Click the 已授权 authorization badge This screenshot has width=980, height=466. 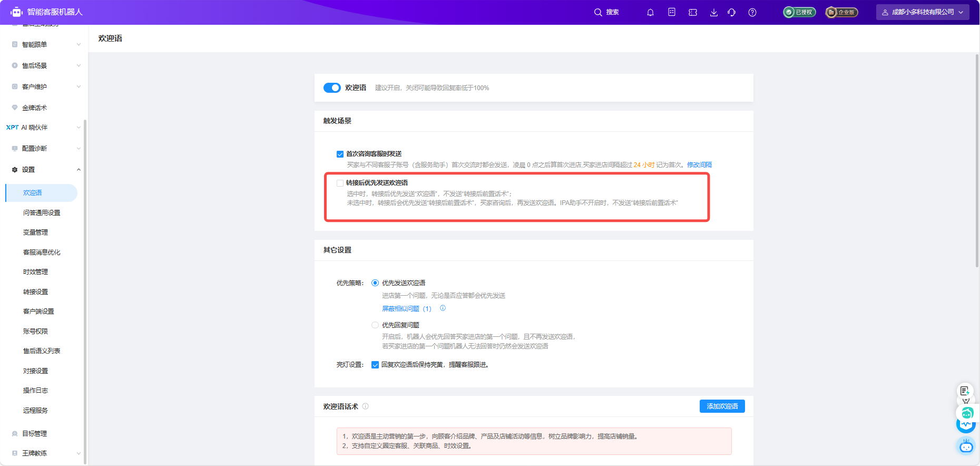pos(799,12)
